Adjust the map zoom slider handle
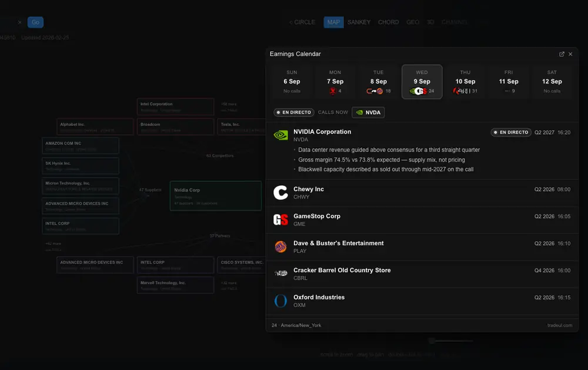Screen dimensions: 588x370 (432, 341)
